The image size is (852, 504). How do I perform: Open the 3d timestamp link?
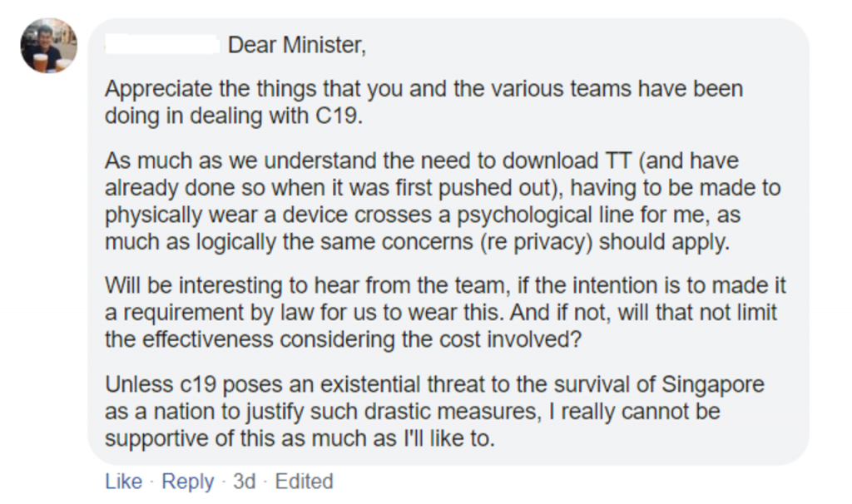click(245, 482)
